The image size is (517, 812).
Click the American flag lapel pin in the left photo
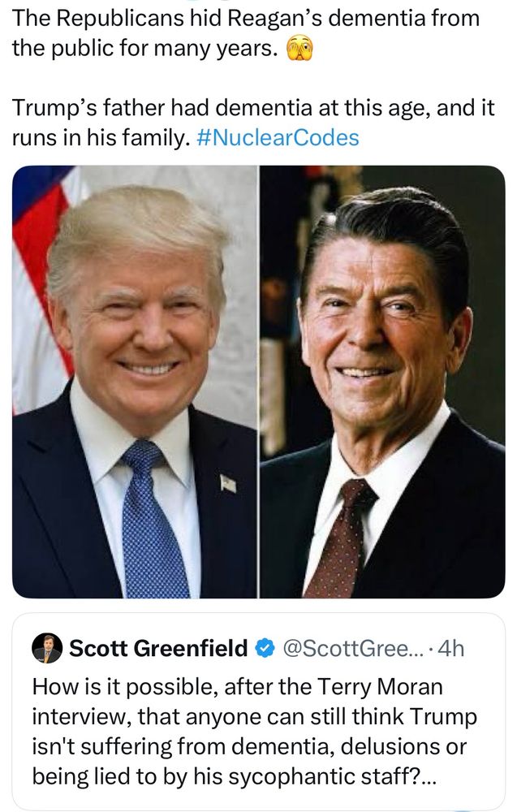pos(228,484)
